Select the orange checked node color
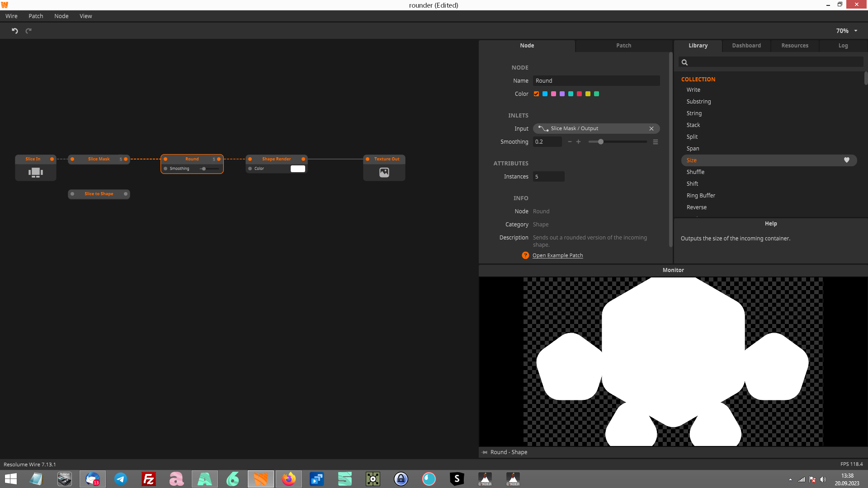This screenshot has height=488, width=868. click(536, 94)
